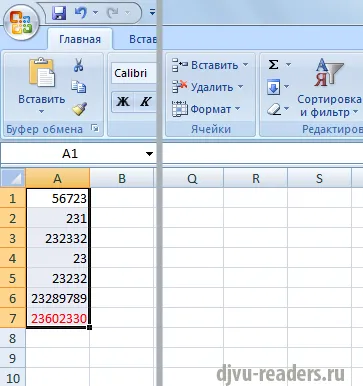Click cell containing 23289789

[x=58, y=298]
